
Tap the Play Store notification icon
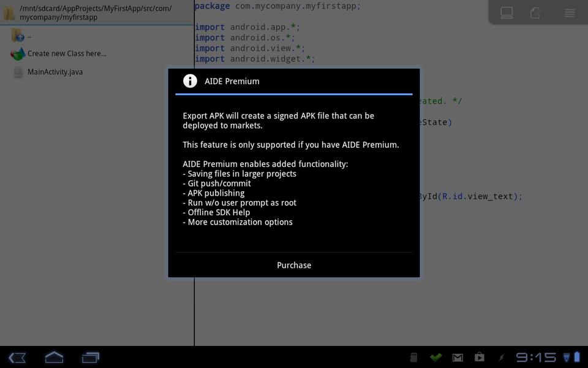(479, 357)
